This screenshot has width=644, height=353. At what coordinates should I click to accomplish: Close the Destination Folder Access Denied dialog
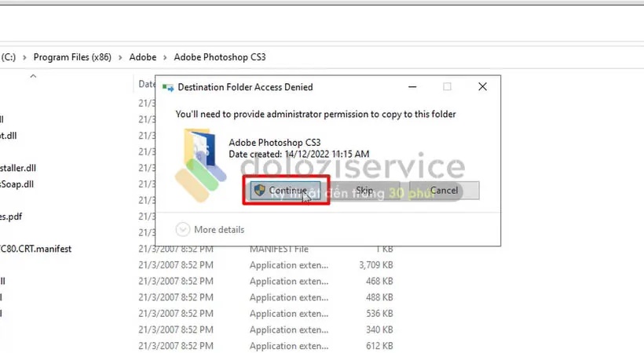(482, 86)
